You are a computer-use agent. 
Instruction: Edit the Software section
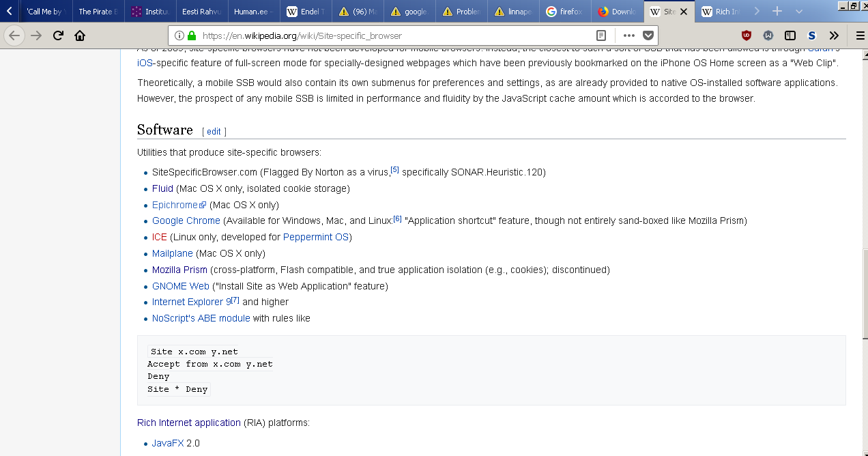(214, 131)
